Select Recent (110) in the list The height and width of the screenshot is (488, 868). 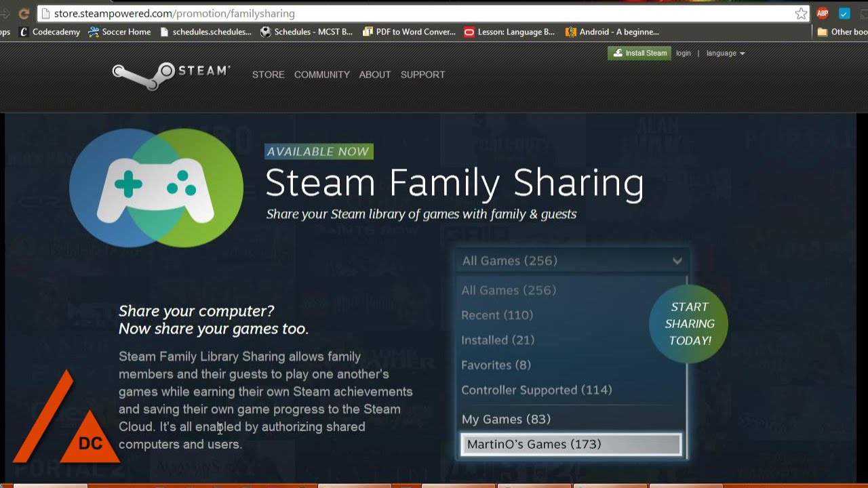(497, 315)
